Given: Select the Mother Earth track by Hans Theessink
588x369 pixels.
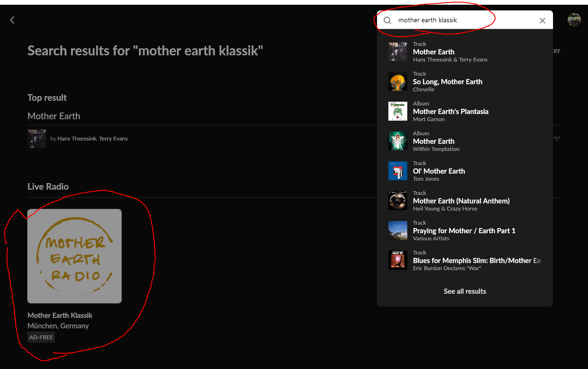Looking at the screenshot, I should pyautogui.click(x=433, y=52).
